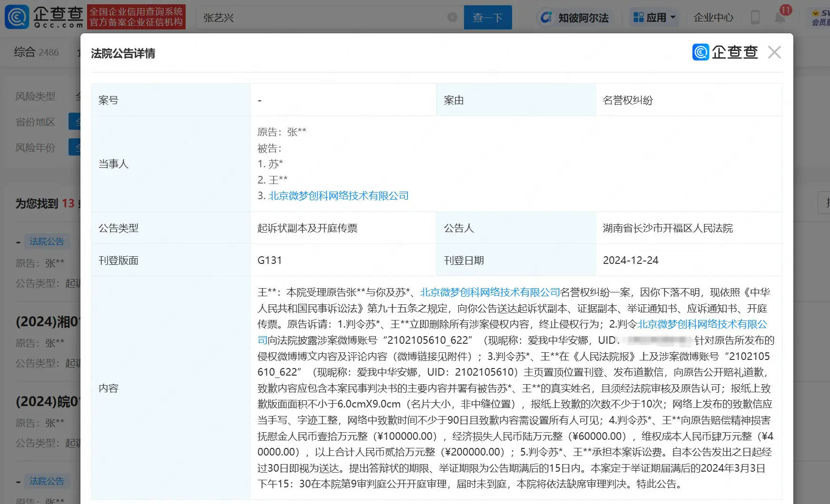This screenshot has width=830, height=504.
Task: Open the 知彼阿尔法 tool
Action: point(574,18)
